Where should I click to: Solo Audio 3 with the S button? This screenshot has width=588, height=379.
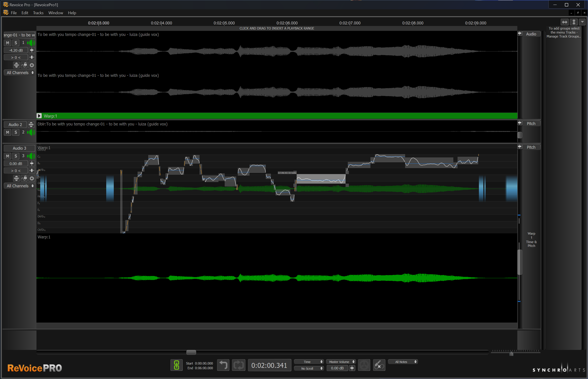coord(16,156)
